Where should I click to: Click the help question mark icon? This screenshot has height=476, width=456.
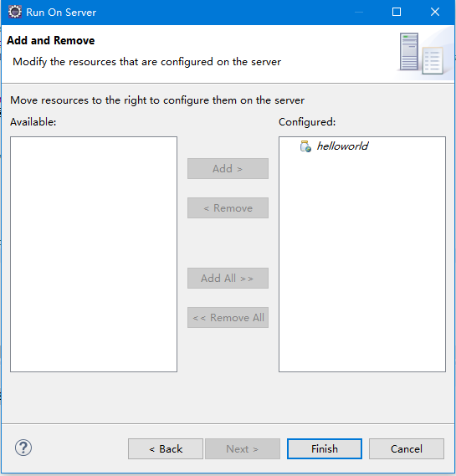point(23,448)
